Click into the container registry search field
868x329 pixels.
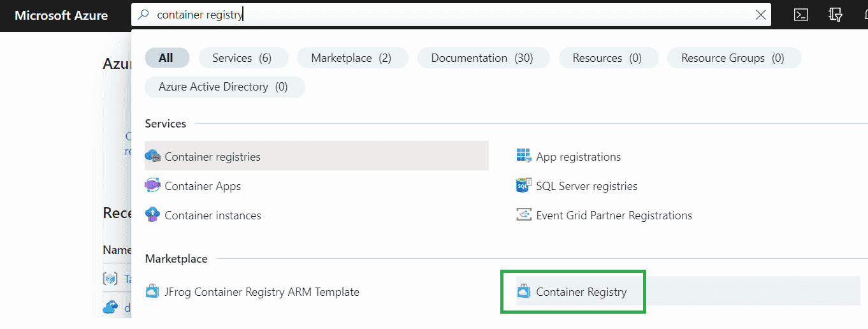pyautogui.click(x=451, y=15)
